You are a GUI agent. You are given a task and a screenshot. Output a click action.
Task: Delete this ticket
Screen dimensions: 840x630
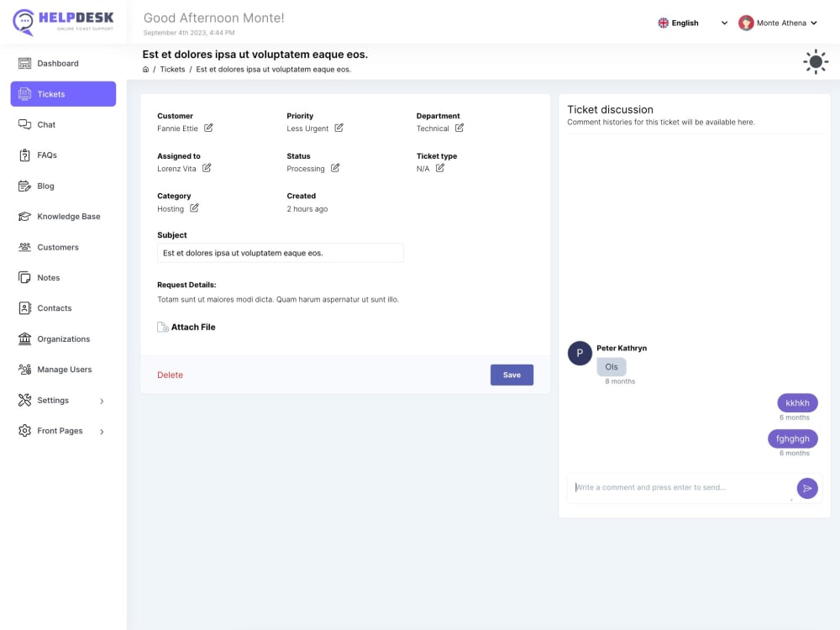[170, 375]
